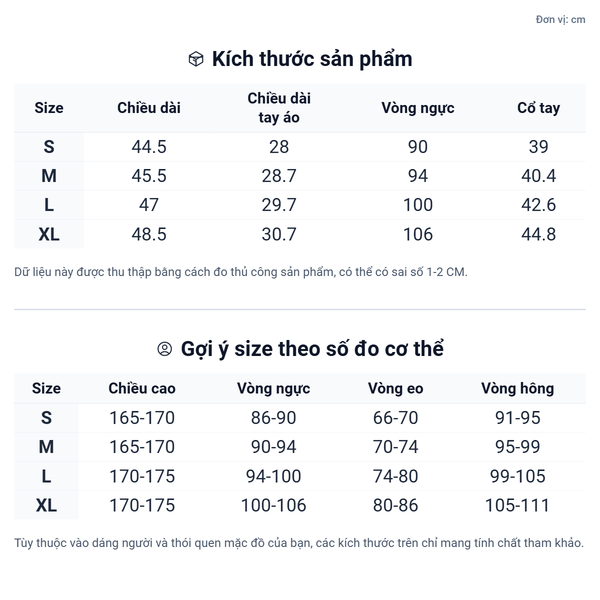Select the Chiều dài tay áo column header
This screenshot has height=600, width=600.
coord(279,108)
